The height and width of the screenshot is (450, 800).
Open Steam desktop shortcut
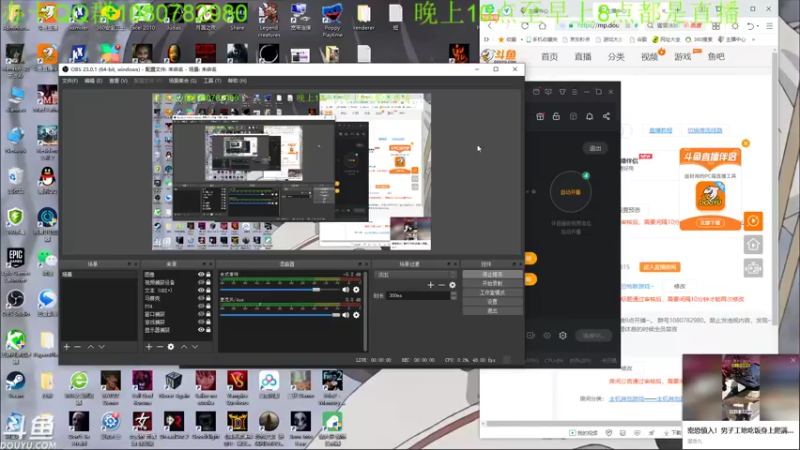pos(15,385)
